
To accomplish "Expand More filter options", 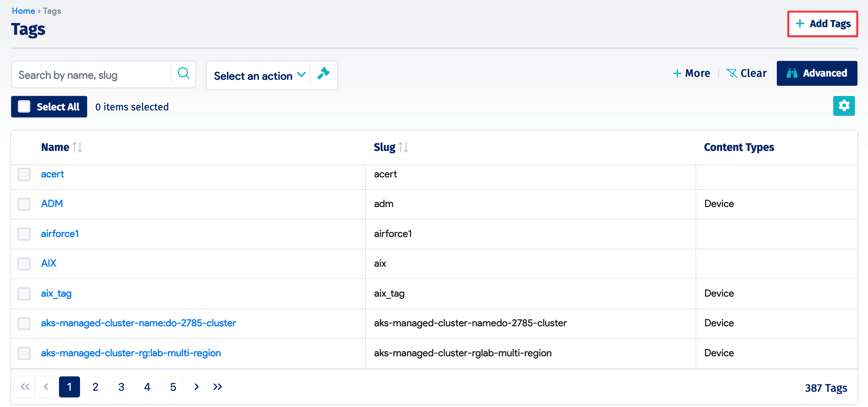I will (691, 73).
